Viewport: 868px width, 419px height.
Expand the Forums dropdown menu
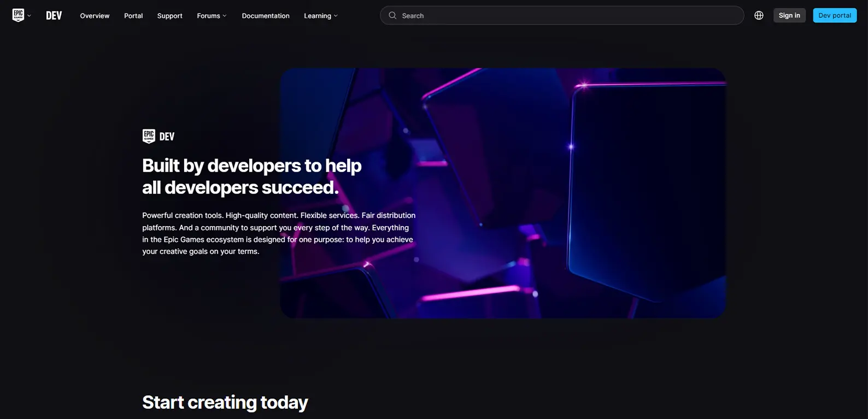tap(212, 16)
